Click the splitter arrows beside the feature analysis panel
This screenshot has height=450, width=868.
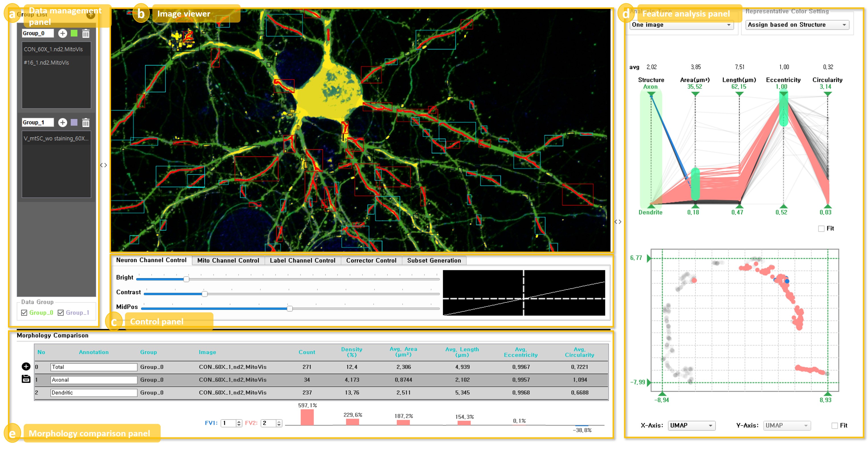[618, 222]
